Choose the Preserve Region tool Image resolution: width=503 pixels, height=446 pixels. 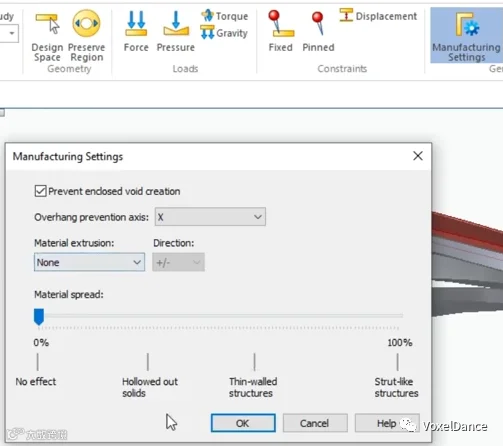click(x=86, y=36)
